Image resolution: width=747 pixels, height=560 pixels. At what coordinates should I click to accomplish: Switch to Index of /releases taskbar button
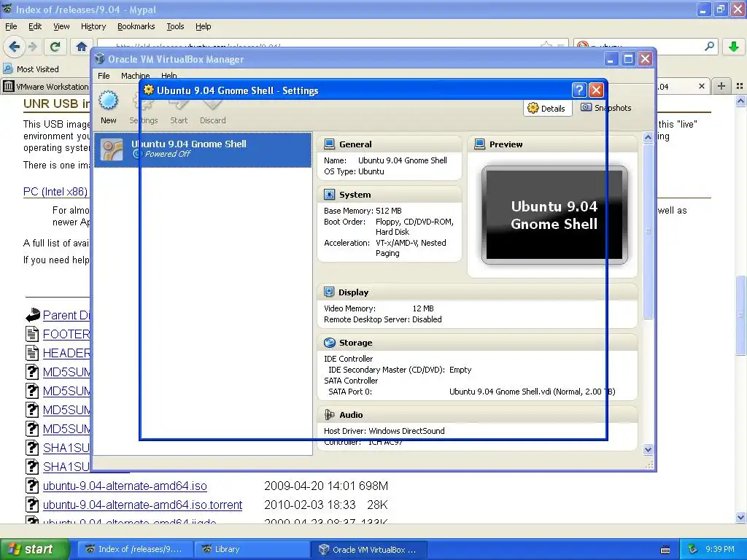(x=136, y=549)
